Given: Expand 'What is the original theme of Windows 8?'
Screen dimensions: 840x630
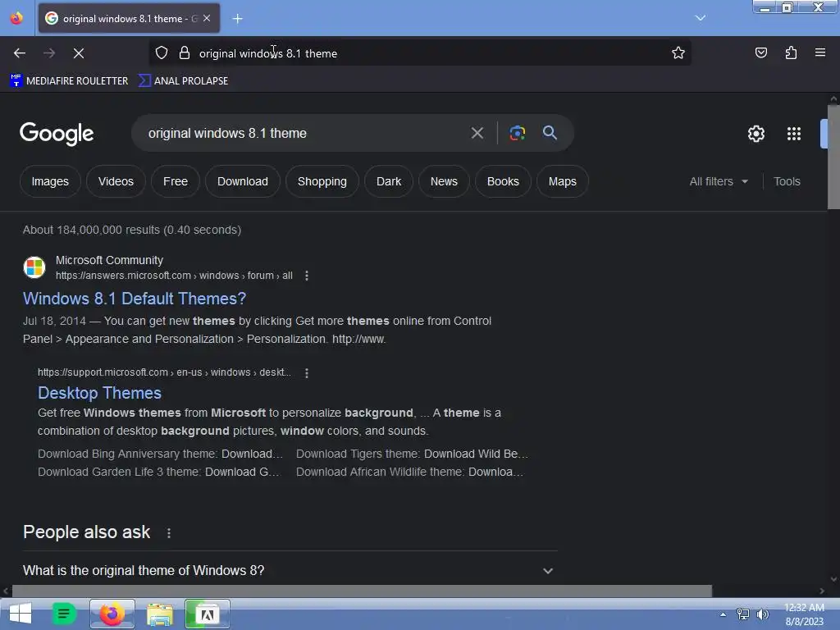Looking at the screenshot, I should click(290, 571).
